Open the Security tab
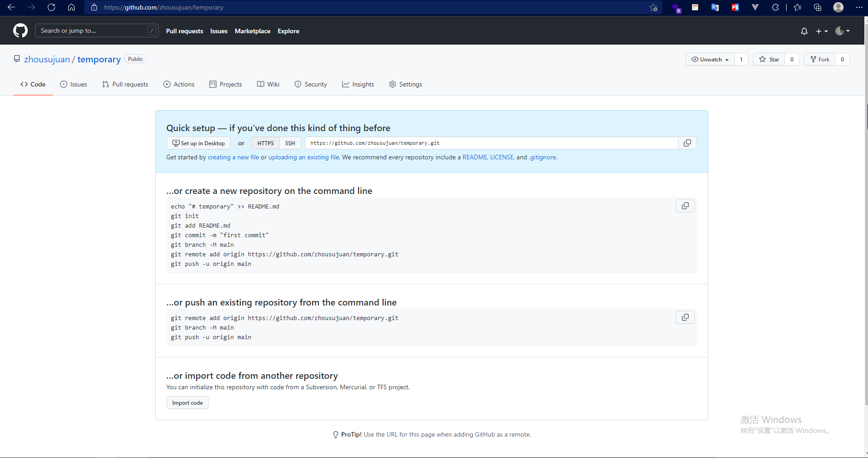 (311, 84)
